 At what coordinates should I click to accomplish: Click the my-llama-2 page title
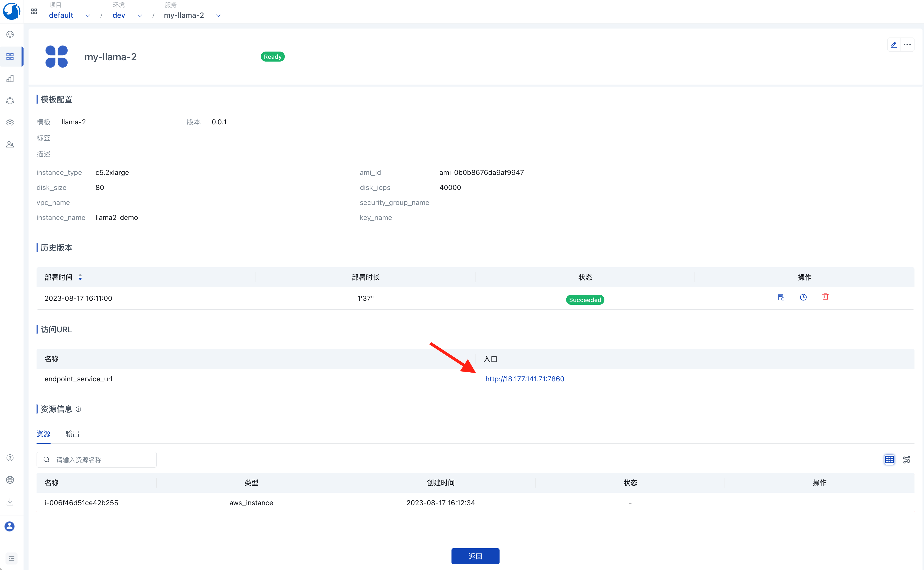(110, 57)
